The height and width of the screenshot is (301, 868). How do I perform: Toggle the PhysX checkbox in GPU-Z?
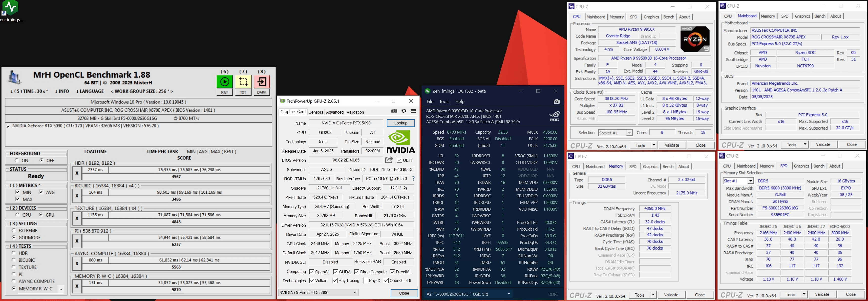tap(366, 281)
